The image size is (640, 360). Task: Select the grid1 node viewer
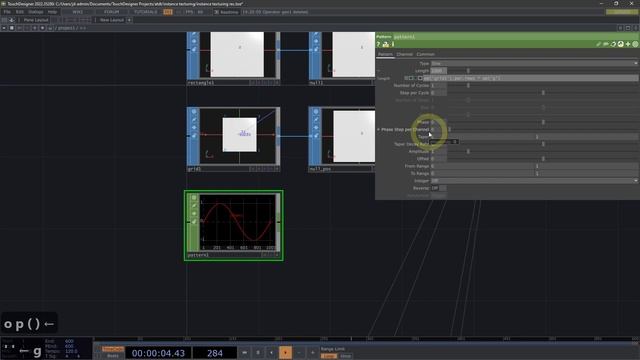[x=238, y=136]
